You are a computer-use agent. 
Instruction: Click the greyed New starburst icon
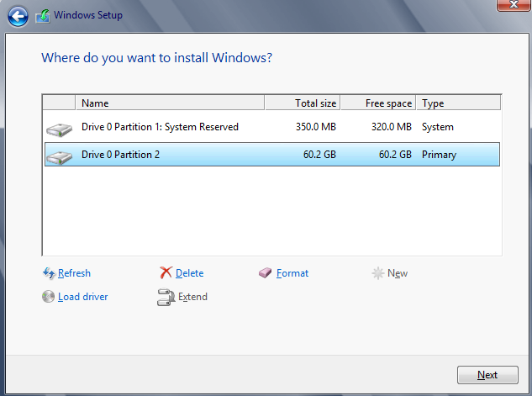[x=378, y=273]
